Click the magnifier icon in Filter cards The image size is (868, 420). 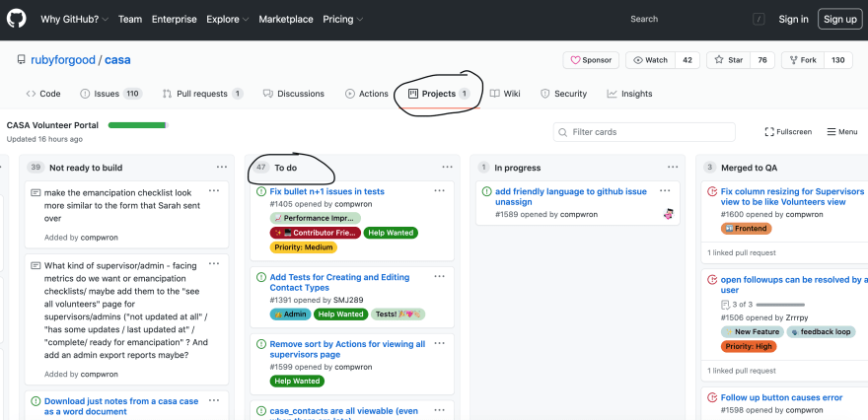563,132
